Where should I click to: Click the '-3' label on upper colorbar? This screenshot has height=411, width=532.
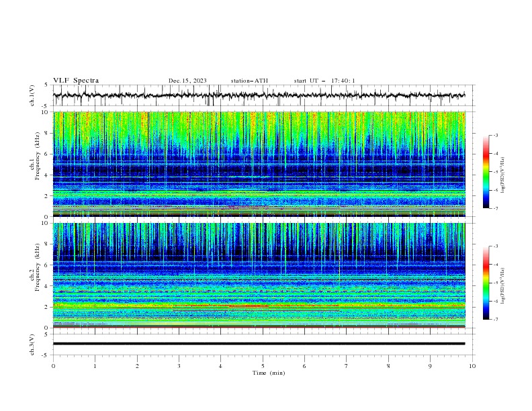[495, 135]
